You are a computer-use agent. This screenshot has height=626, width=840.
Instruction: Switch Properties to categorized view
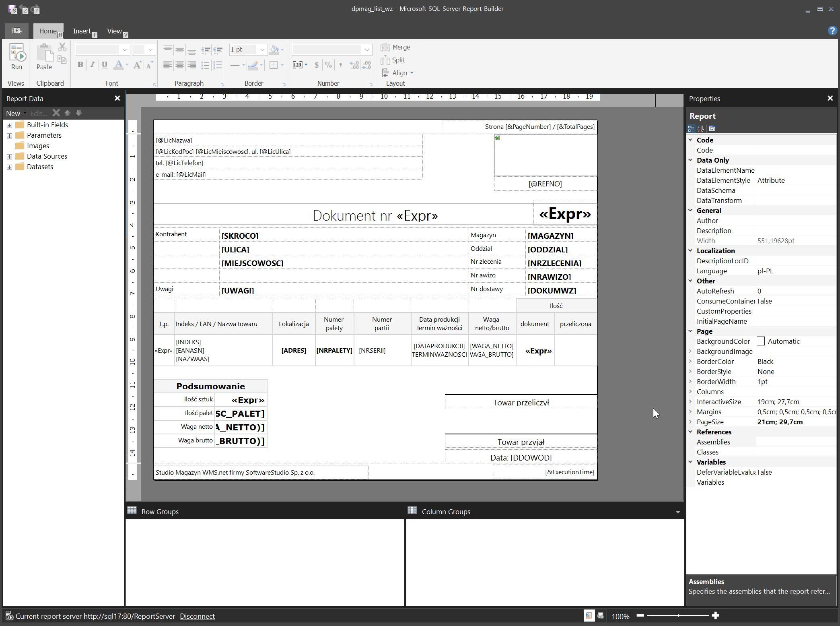tap(691, 129)
